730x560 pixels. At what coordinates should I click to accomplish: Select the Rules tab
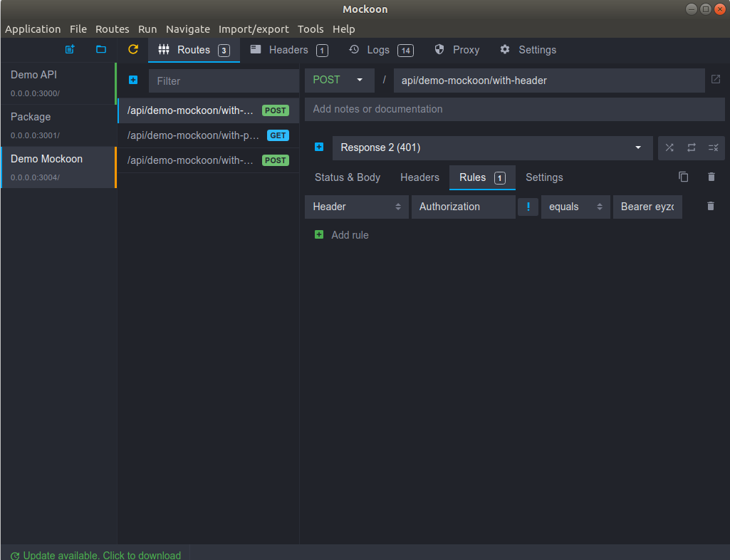tap(482, 177)
